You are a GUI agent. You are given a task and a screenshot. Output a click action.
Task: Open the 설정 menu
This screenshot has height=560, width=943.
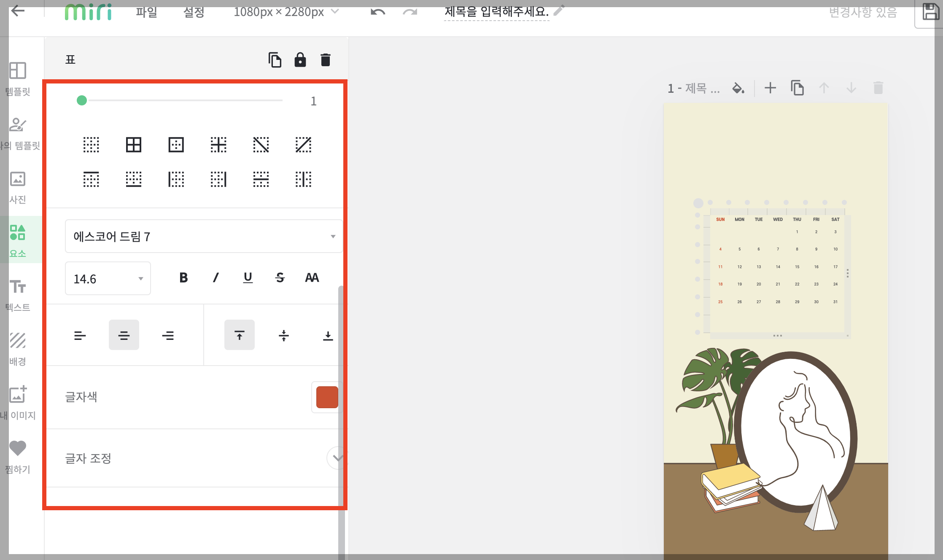(194, 12)
